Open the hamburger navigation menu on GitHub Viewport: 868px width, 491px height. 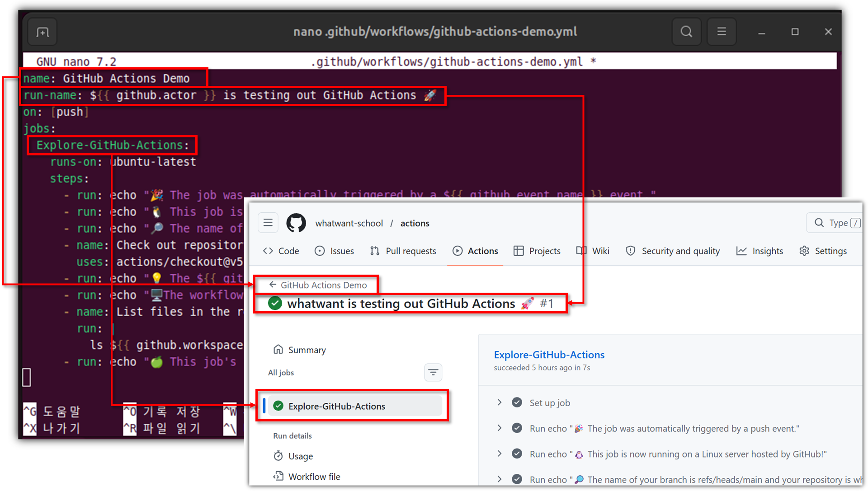[268, 223]
